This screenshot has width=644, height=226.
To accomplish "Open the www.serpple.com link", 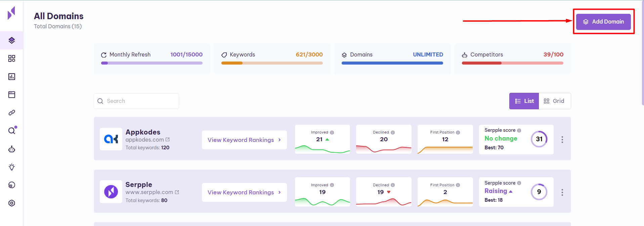I will point(149,192).
